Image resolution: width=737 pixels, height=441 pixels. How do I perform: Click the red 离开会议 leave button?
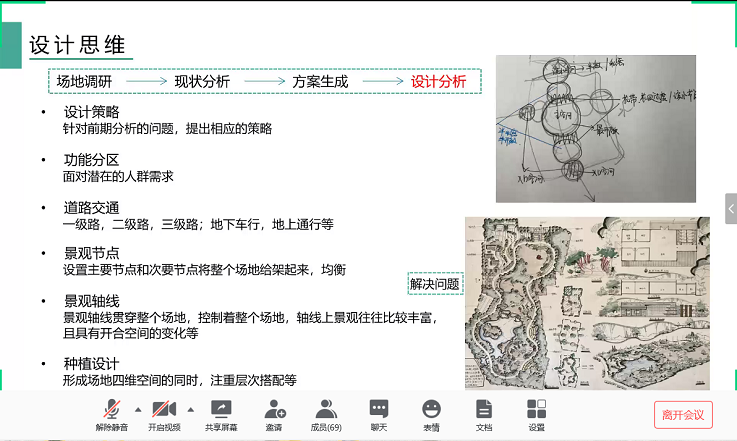coord(683,414)
